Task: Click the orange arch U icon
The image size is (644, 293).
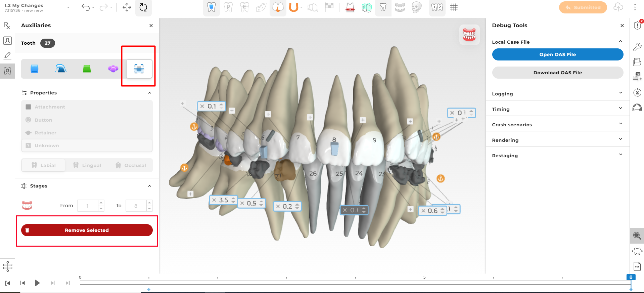Action: 293,7
